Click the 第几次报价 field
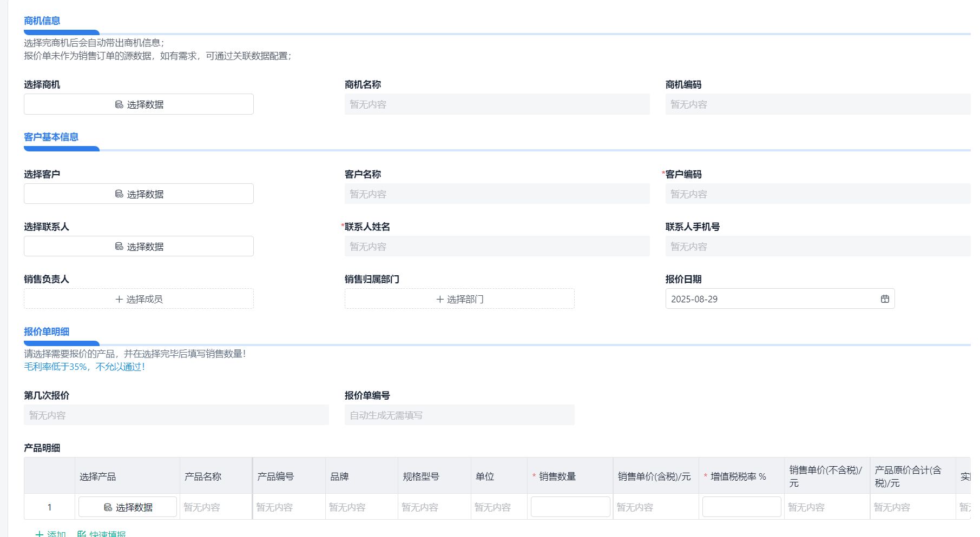 176,415
